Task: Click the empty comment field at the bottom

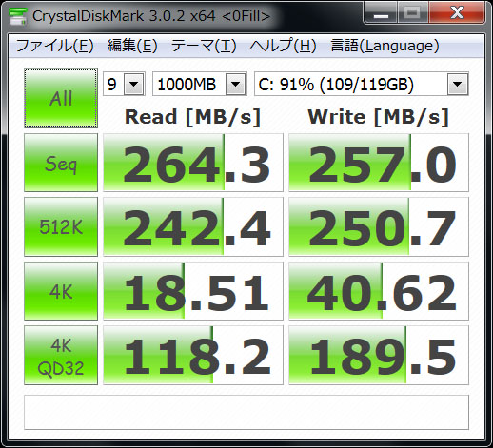Action: tap(246, 412)
